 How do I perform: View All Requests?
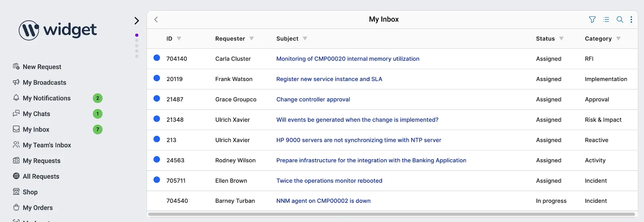(41, 177)
